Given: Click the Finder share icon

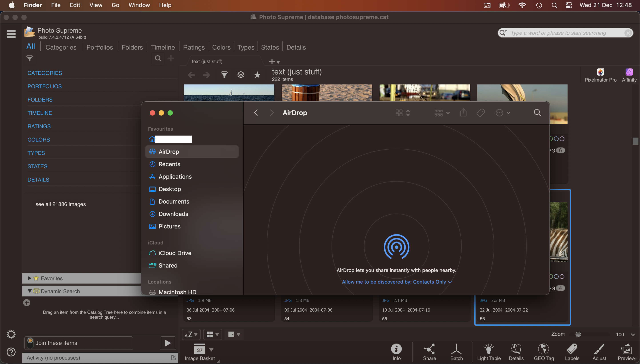Looking at the screenshot, I should 463,112.
